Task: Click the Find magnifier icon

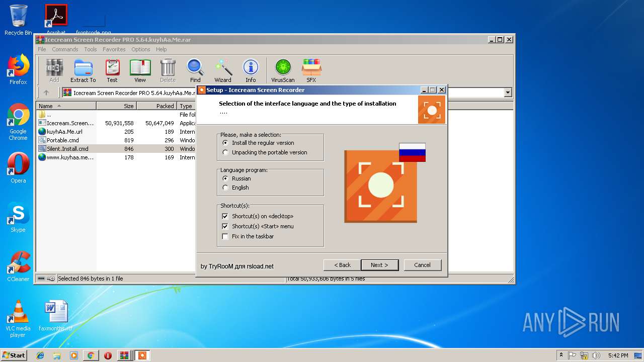Action: point(195,70)
